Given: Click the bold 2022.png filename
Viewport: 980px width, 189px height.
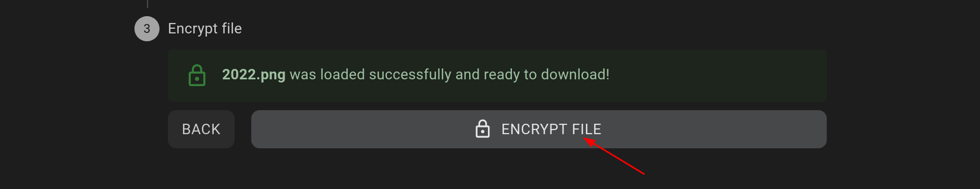Looking at the screenshot, I should pos(254,75).
